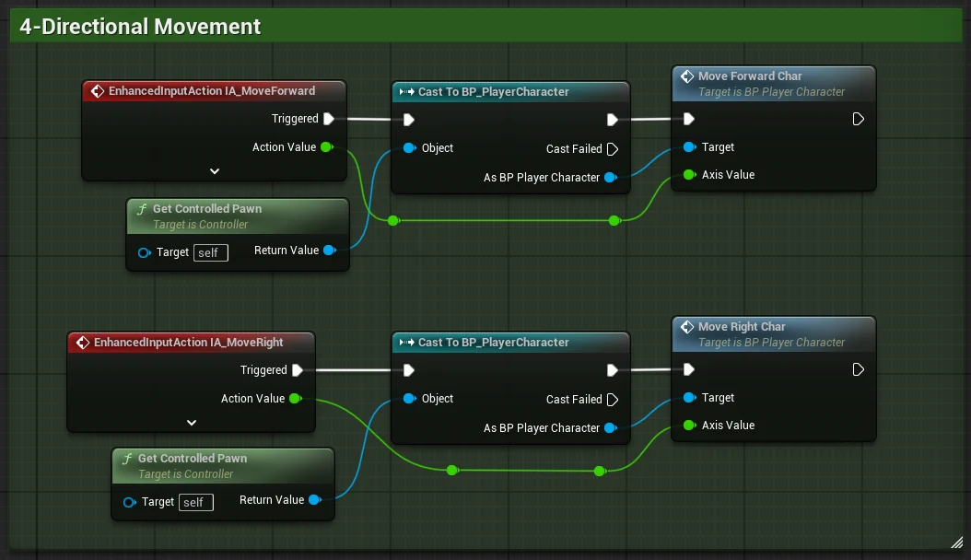Click Target pin on Move Forward Char
971x560 pixels.
click(689, 147)
